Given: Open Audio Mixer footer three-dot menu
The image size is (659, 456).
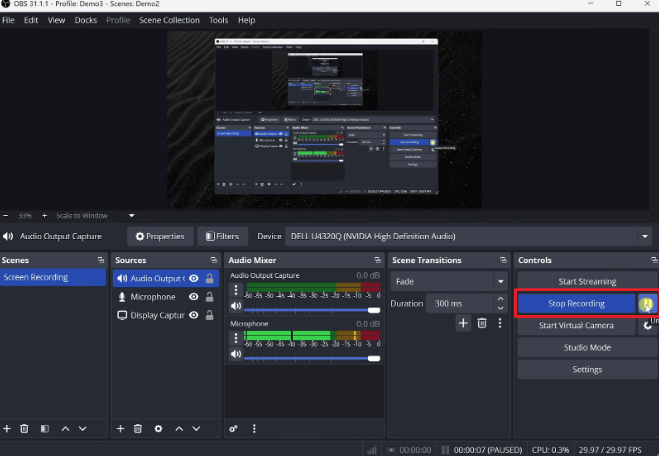Looking at the screenshot, I should coord(254,429).
